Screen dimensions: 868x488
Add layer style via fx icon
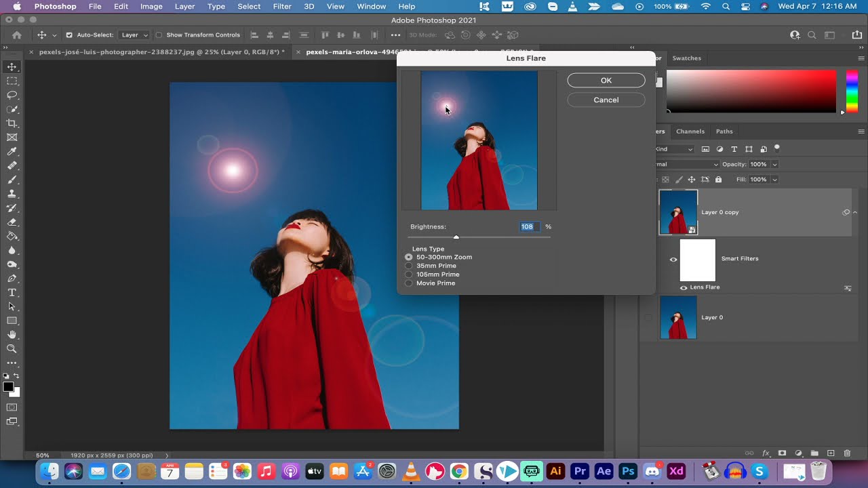pos(766,453)
